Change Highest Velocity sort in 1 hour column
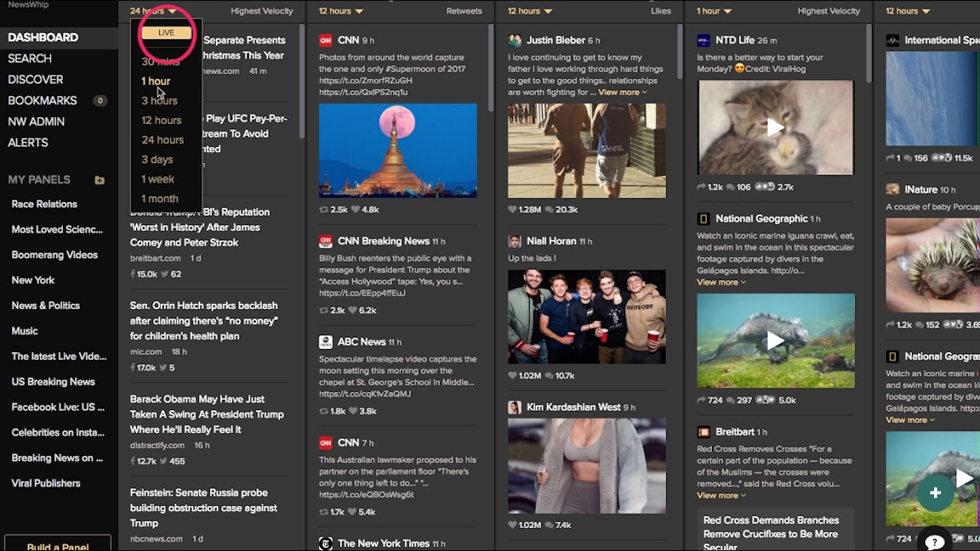 pos(829,11)
